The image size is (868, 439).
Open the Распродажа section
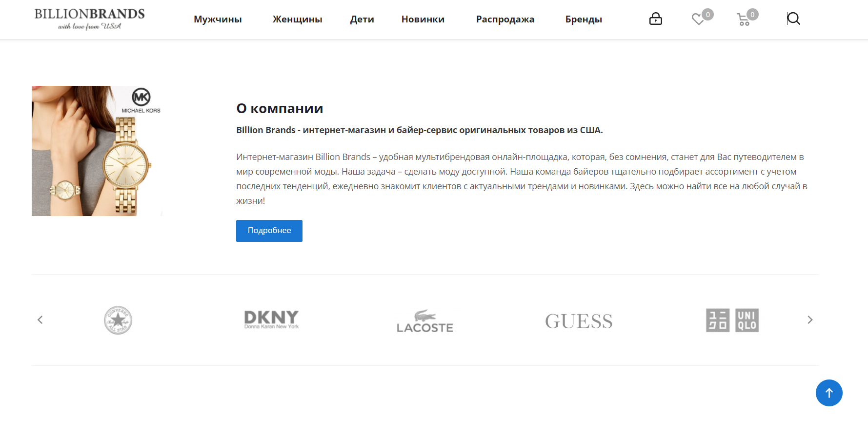[x=505, y=20]
